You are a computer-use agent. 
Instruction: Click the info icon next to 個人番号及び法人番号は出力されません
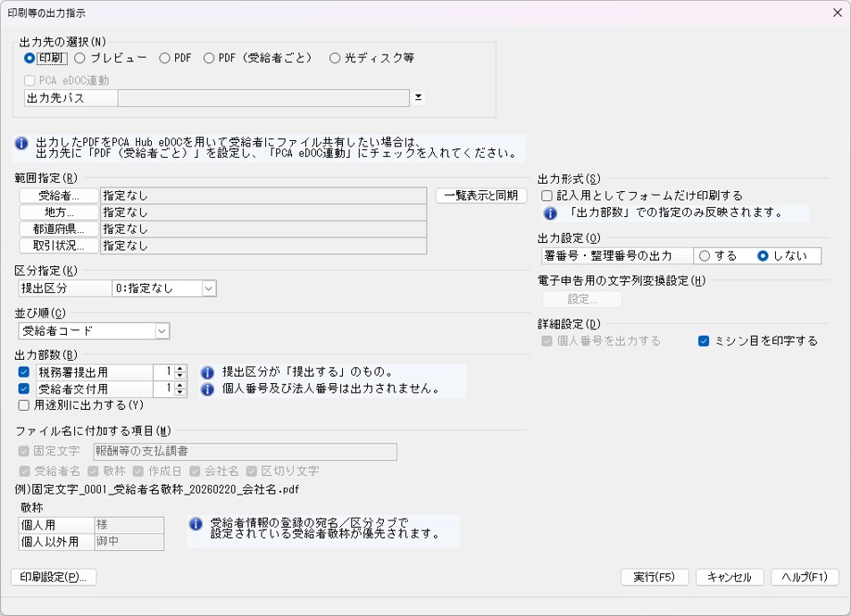click(x=207, y=389)
